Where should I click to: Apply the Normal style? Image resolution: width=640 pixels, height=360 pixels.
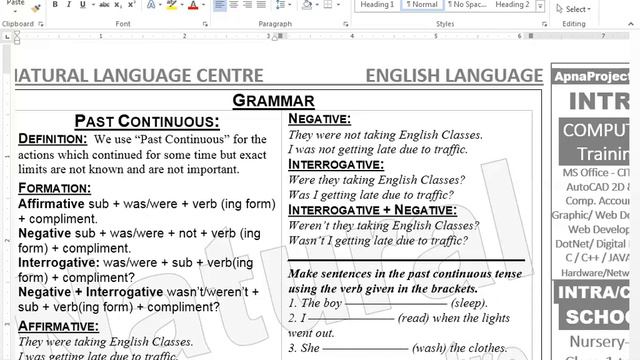coord(422,4)
